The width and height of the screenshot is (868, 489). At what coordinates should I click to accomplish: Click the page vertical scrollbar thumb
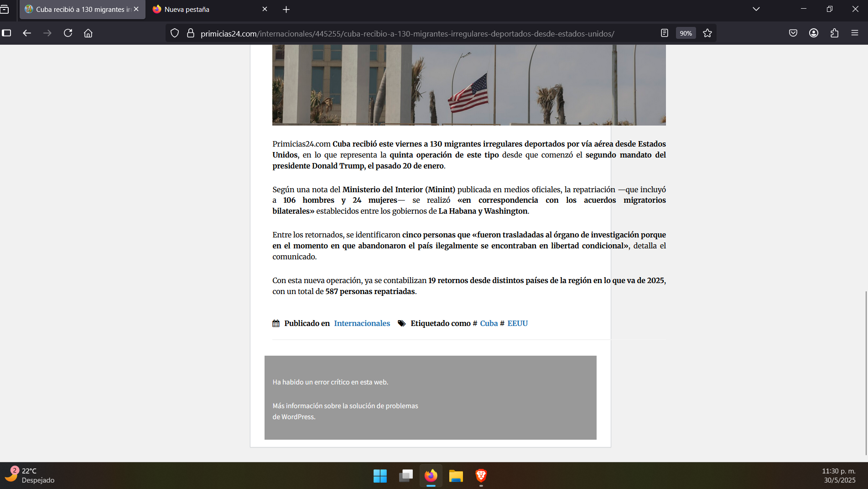click(866, 373)
